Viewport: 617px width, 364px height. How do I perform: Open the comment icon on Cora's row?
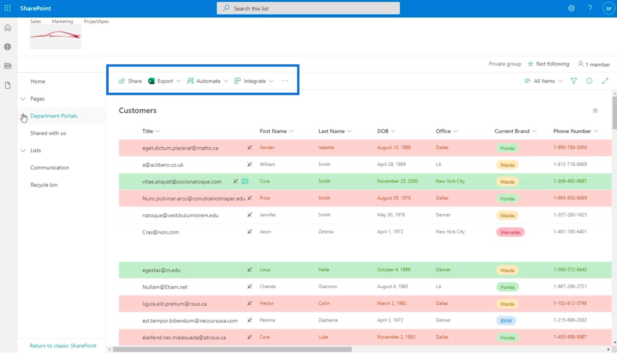pos(245,181)
